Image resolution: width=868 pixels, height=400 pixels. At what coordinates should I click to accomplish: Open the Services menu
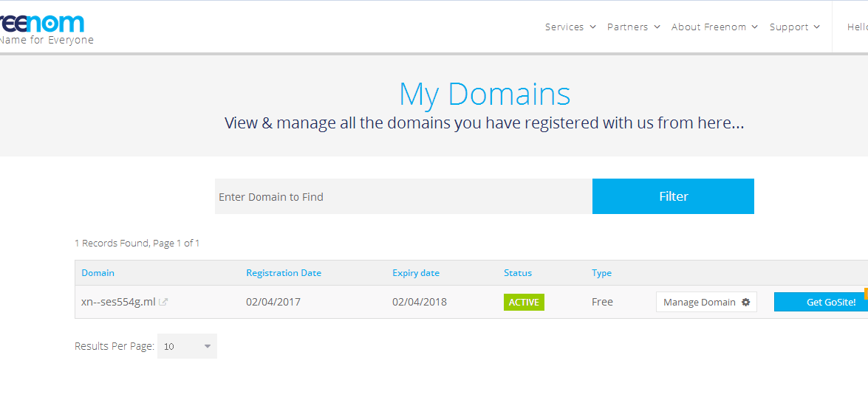[x=570, y=27]
